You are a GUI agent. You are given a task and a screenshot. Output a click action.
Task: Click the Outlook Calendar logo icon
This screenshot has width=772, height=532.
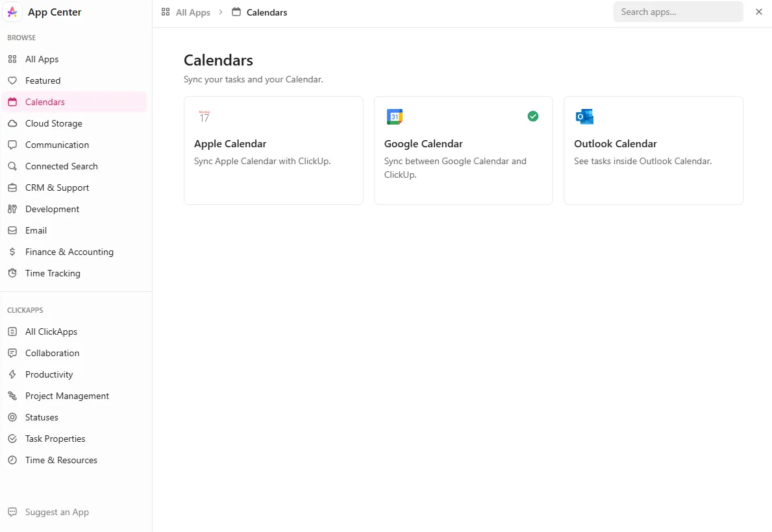click(584, 117)
